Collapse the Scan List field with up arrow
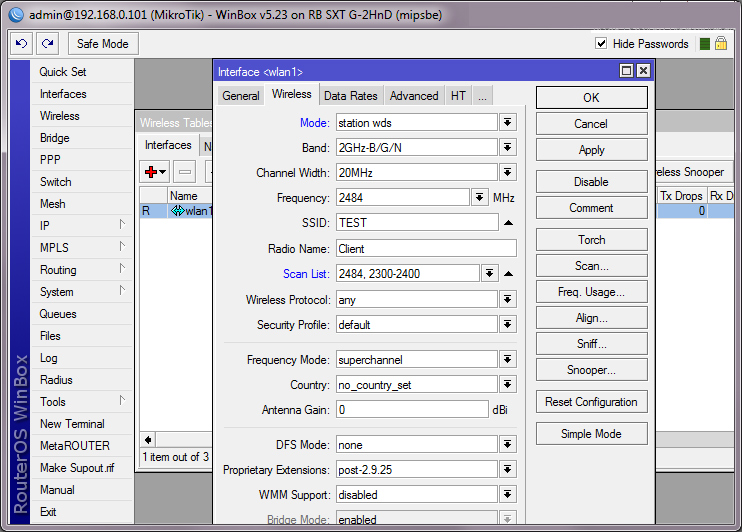Image resolution: width=742 pixels, height=532 pixels. [x=508, y=274]
